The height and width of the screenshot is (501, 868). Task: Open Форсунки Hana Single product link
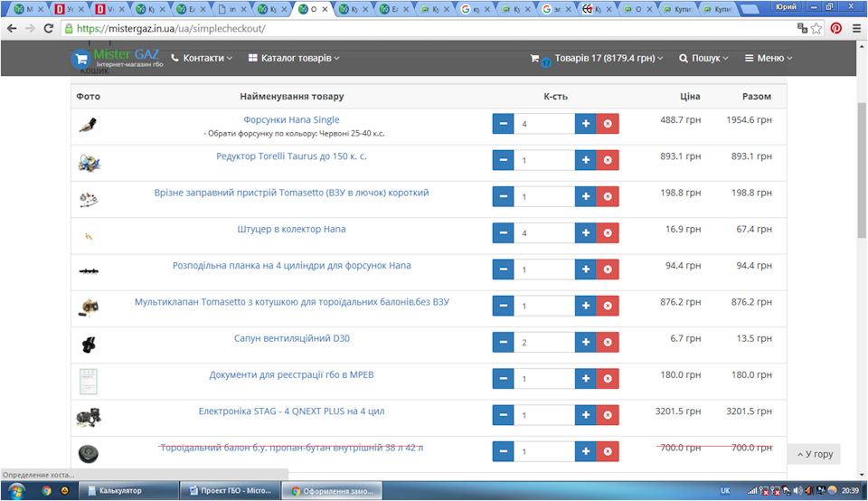pyautogui.click(x=292, y=119)
